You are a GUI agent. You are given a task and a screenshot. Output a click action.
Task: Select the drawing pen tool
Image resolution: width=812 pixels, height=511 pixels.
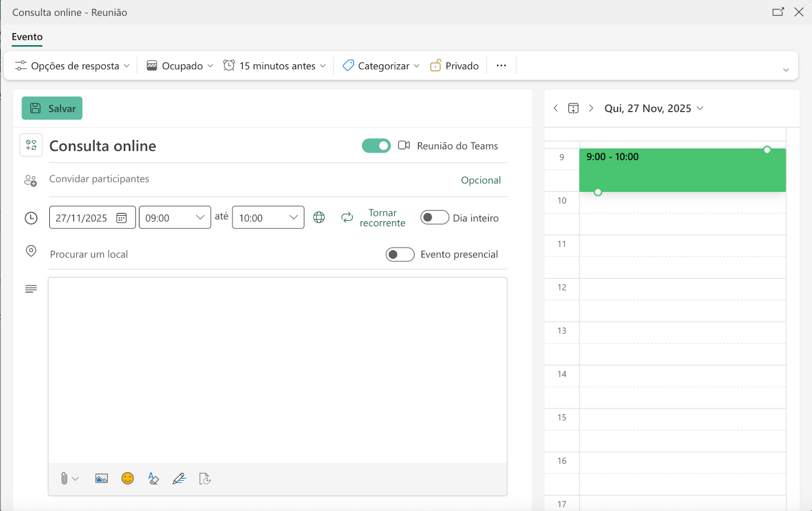coord(179,478)
